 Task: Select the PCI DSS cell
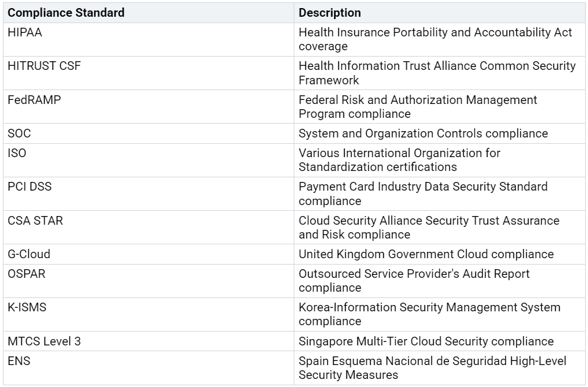pyautogui.click(x=149, y=193)
